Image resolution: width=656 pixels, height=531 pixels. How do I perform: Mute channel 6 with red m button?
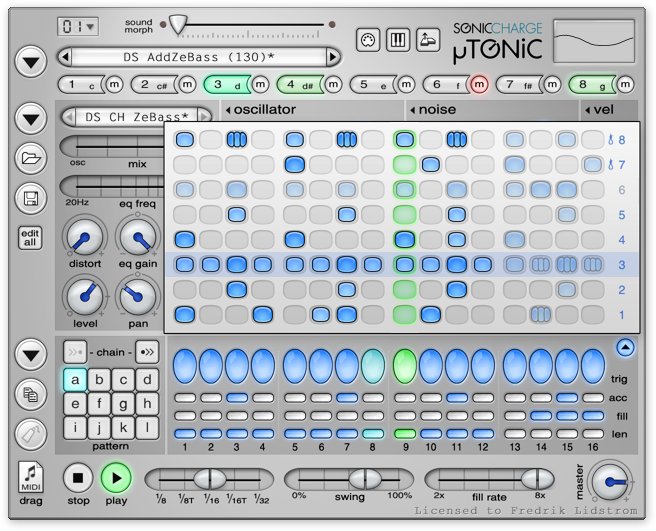pyautogui.click(x=479, y=85)
